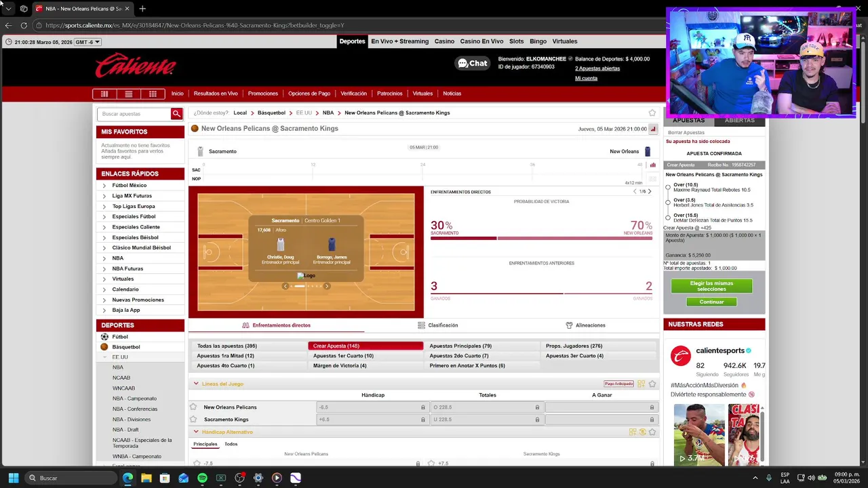Collapse the EE.UU tree under Básquetbol
This screenshot has width=868, height=488.
[104, 357]
